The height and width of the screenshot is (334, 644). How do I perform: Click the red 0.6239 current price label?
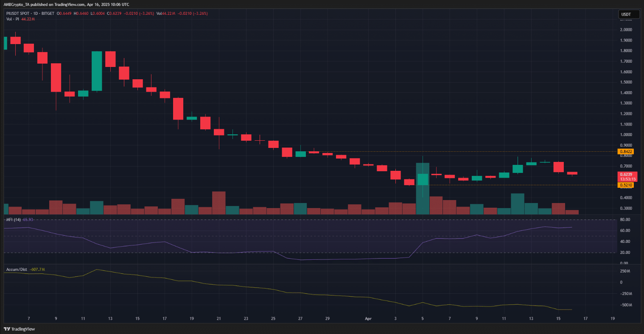626,174
